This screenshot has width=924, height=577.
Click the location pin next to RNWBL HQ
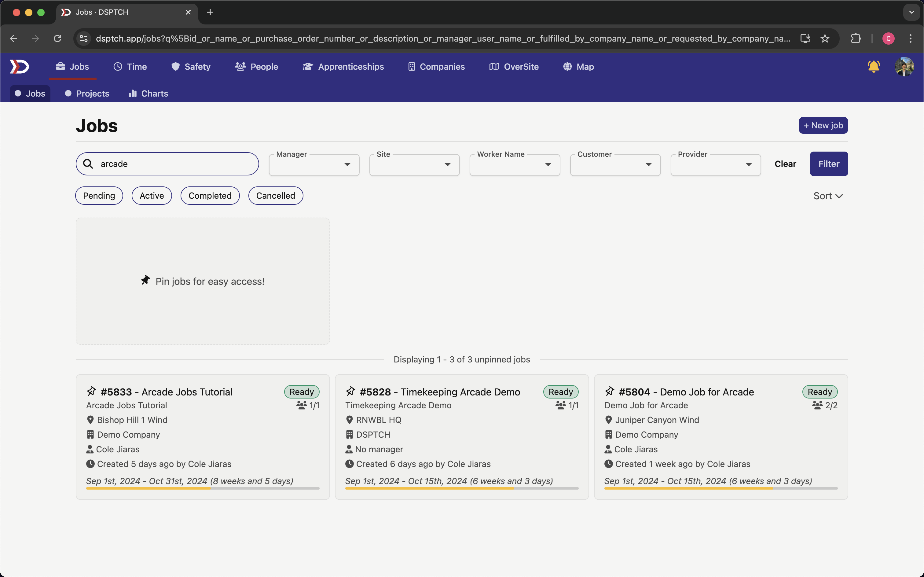[x=350, y=420]
